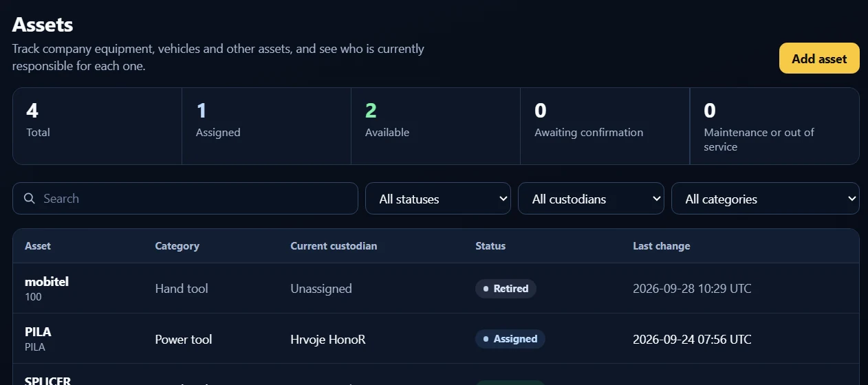This screenshot has height=385, width=868.
Task: Click the Add asset button
Action: click(819, 58)
